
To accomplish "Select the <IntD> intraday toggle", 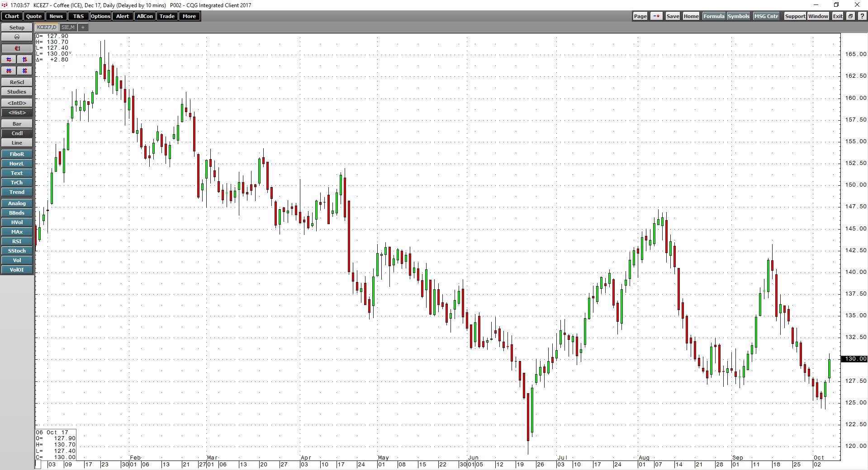I will coord(17,103).
